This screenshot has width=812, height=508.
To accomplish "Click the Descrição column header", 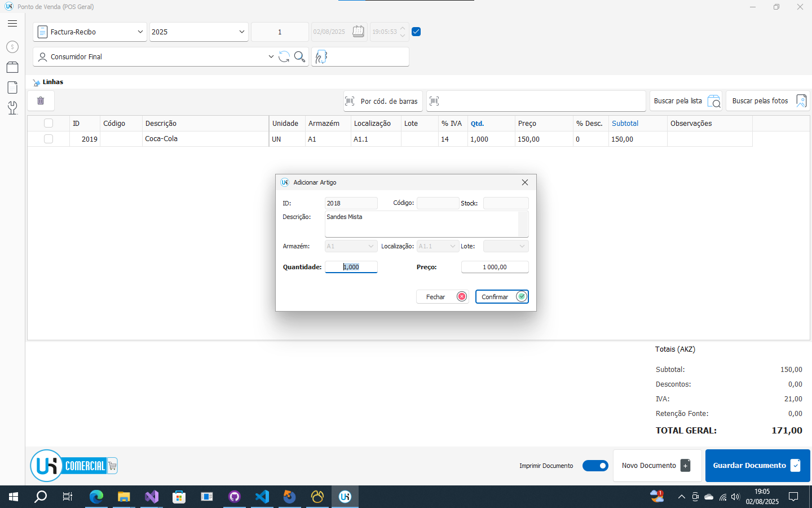I will coord(161,124).
